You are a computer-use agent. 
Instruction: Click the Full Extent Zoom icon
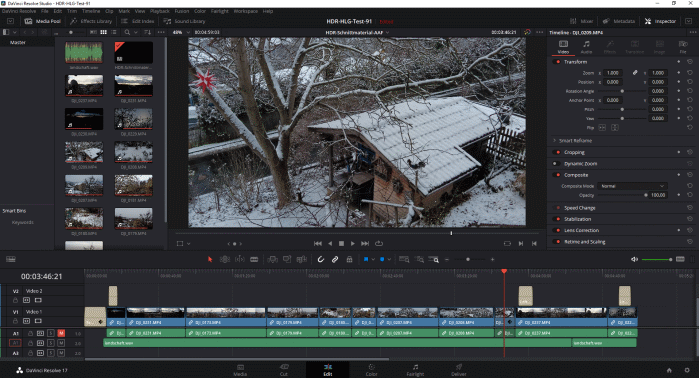[404, 259]
